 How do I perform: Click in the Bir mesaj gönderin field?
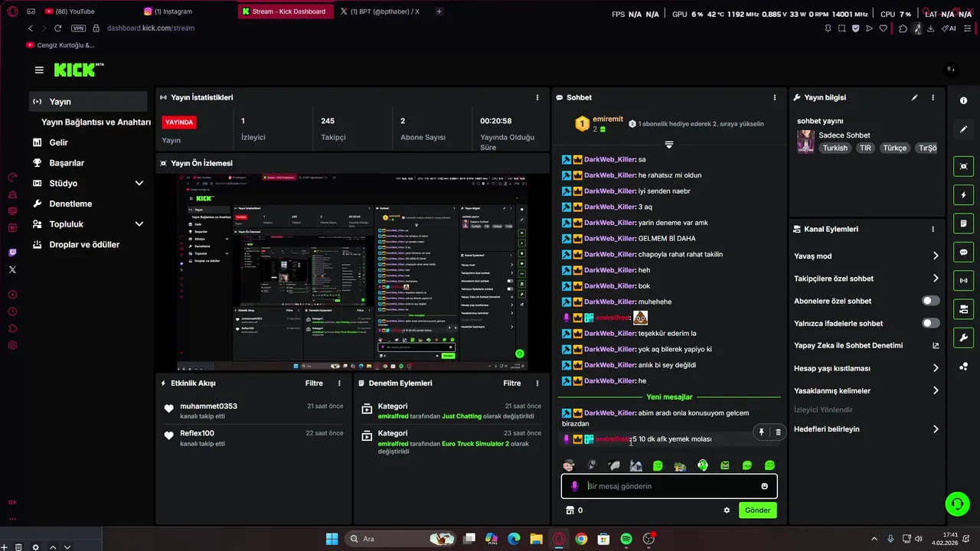tap(669, 486)
